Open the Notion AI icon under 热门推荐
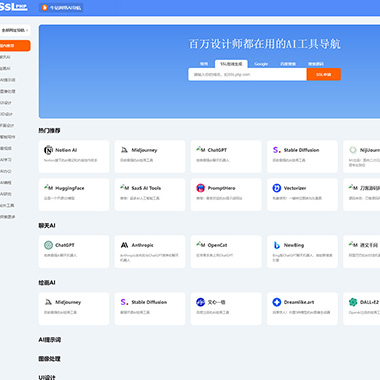This screenshot has height=380, width=380. point(49,150)
